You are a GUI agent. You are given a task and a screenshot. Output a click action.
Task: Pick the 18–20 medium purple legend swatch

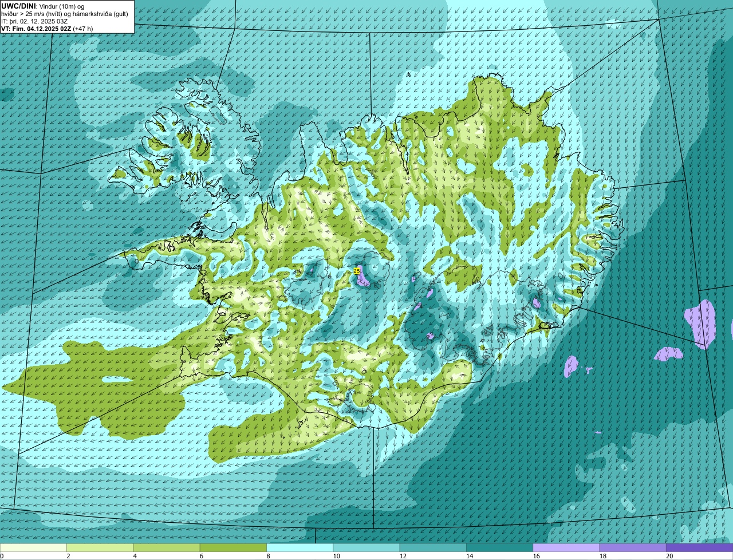633,547
